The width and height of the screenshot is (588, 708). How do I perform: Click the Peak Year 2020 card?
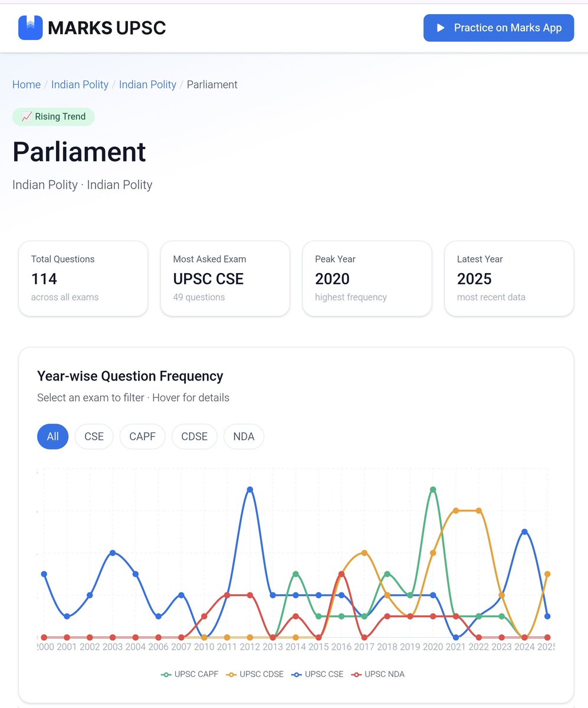tap(367, 278)
